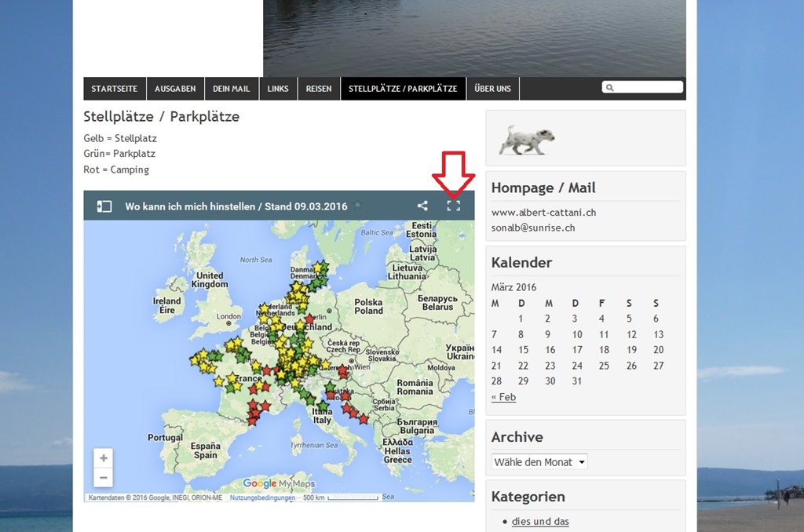Open the Links menu page
This screenshot has width=804, height=532.
[x=278, y=89]
